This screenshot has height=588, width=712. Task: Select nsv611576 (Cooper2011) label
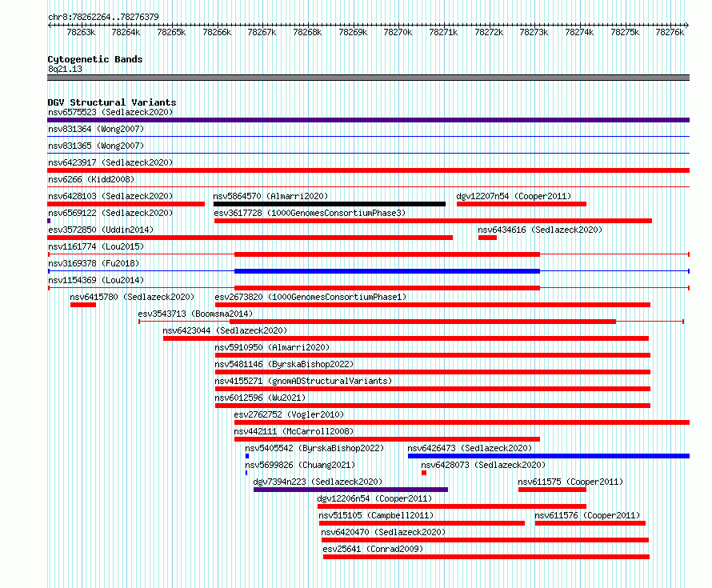coord(587,515)
